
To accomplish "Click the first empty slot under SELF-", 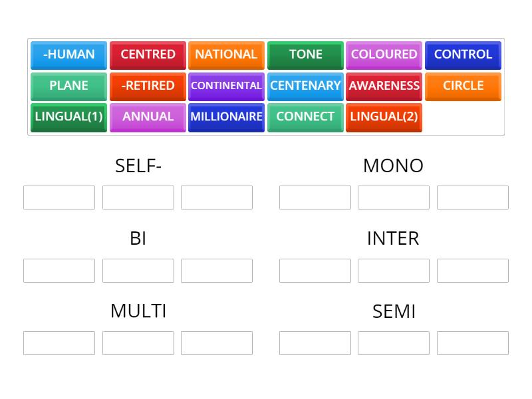I will [59, 197].
